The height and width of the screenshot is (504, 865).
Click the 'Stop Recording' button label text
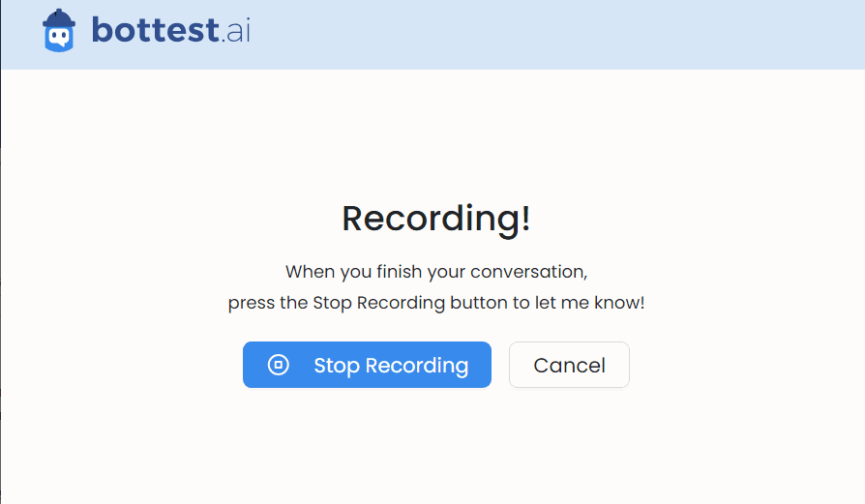(x=391, y=366)
